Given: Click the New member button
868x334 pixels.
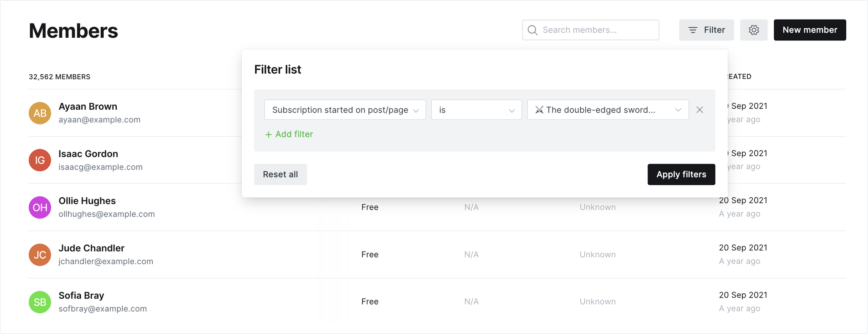Looking at the screenshot, I should (810, 30).
